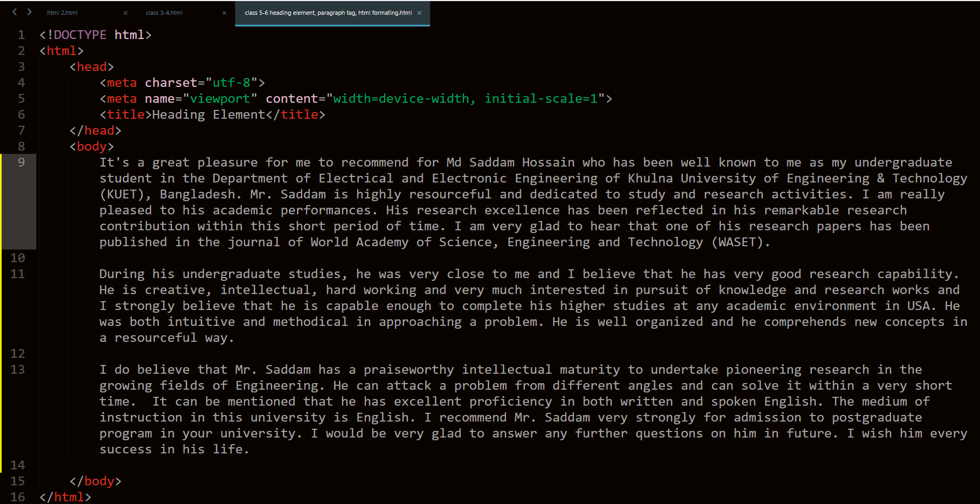The image size is (980, 504).
Task: Click the "utf-8" charset value
Action: [231, 82]
